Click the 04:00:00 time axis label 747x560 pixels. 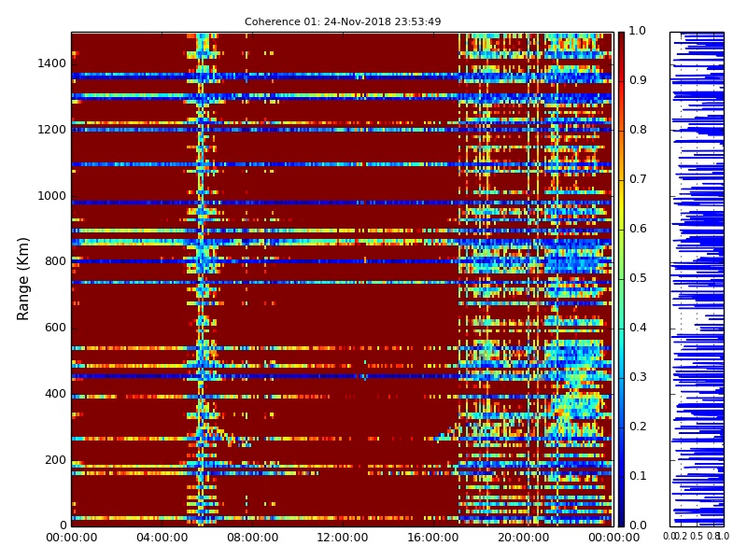point(162,538)
